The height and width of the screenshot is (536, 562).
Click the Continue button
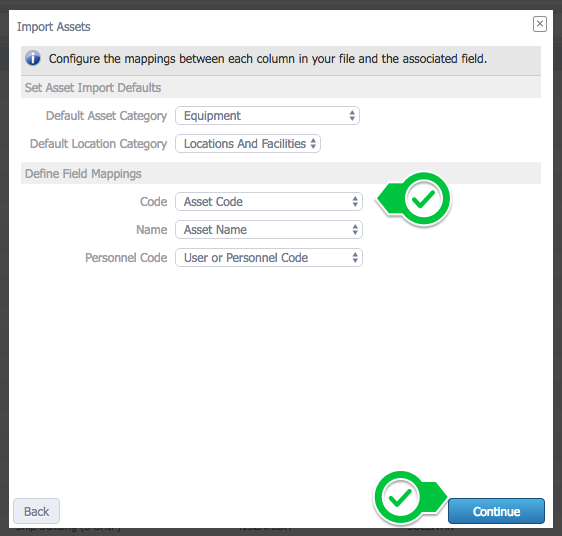point(496,511)
